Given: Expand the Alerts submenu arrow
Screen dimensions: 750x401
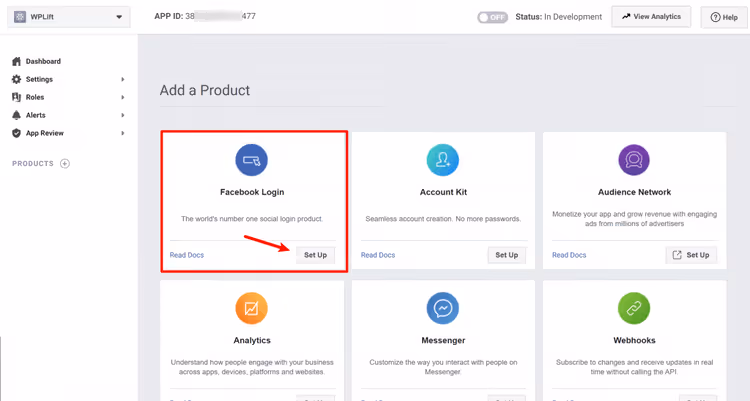Looking at the screenshot, I should click(x=123, y=115).
